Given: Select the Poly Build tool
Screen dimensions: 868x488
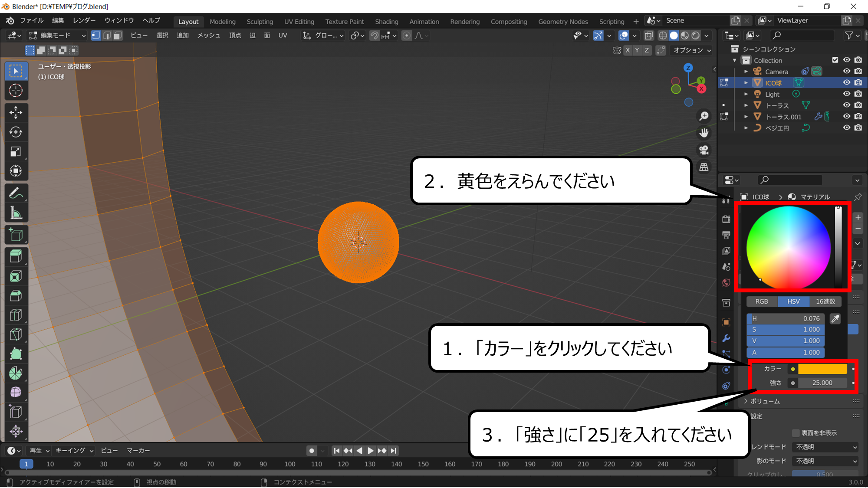Looking at the screenshot, I should pyautogui.click(x=16, y=354).
